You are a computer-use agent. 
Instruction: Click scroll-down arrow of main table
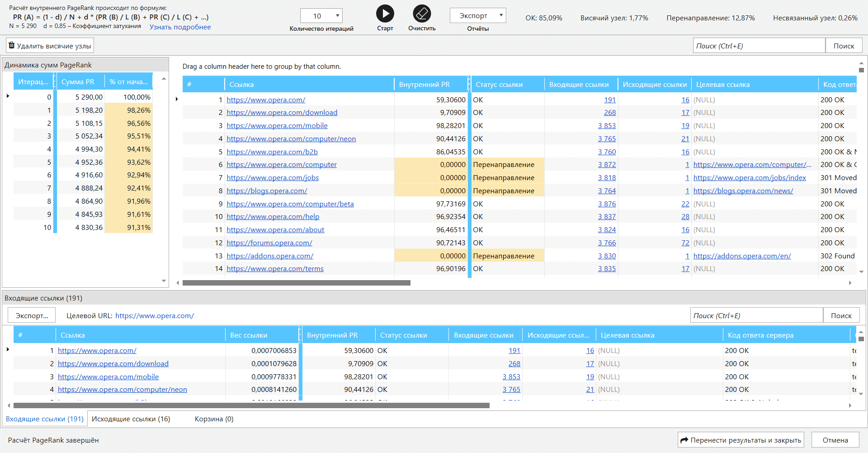coord(861,272)
